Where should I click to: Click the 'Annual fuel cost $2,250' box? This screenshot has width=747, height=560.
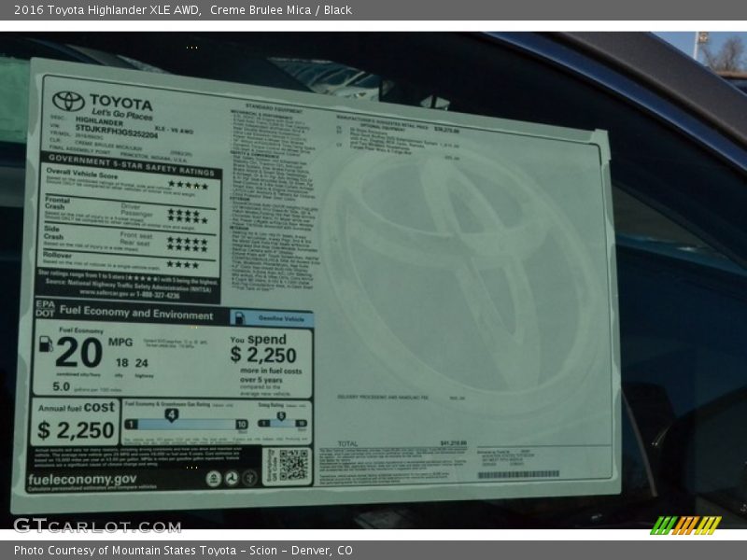point(77,422)
